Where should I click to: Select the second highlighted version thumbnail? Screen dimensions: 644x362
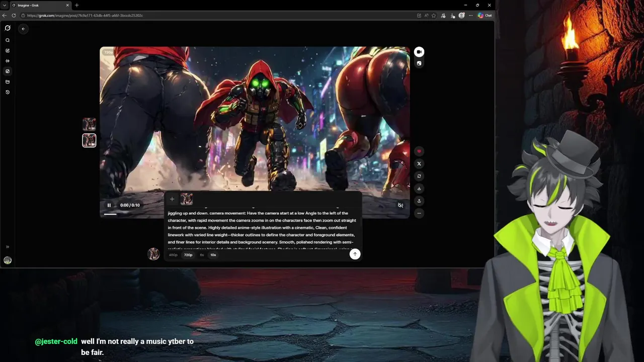[x=89, y=140]
